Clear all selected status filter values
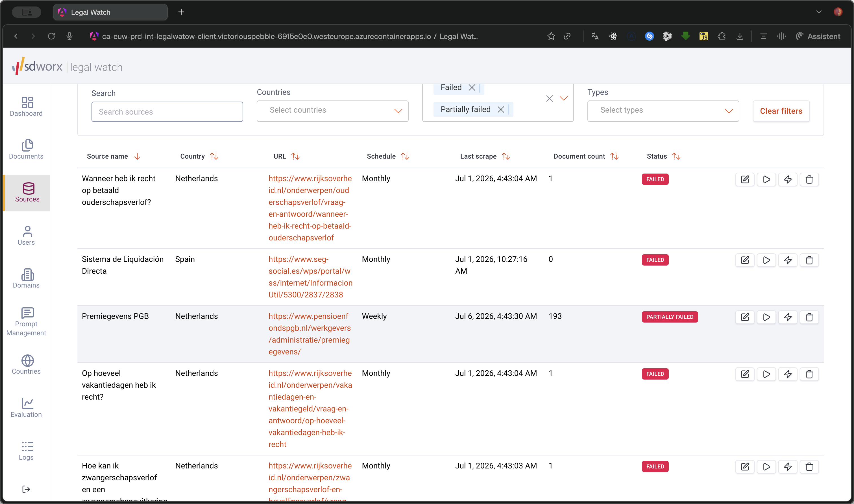The height and width of the screenshot is (504, 854). click(550, 98)
